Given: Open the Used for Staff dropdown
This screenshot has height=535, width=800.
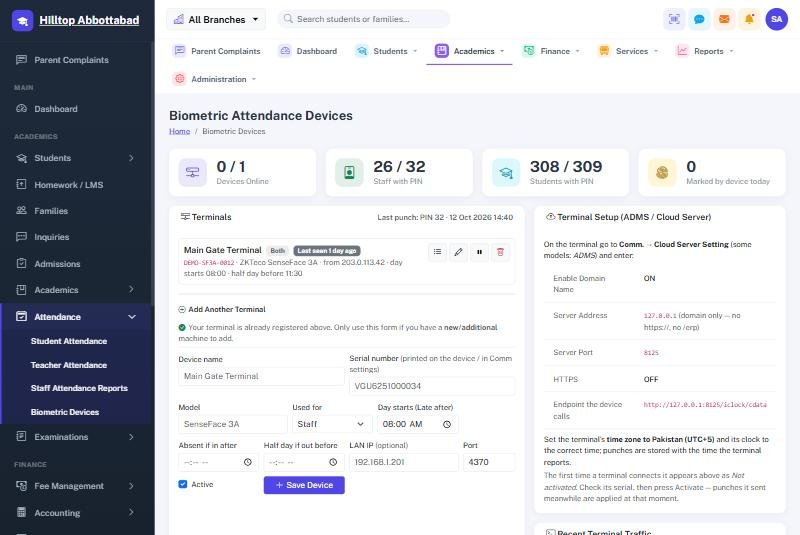Looking at the screenshot, I should (x=331, y=424).
